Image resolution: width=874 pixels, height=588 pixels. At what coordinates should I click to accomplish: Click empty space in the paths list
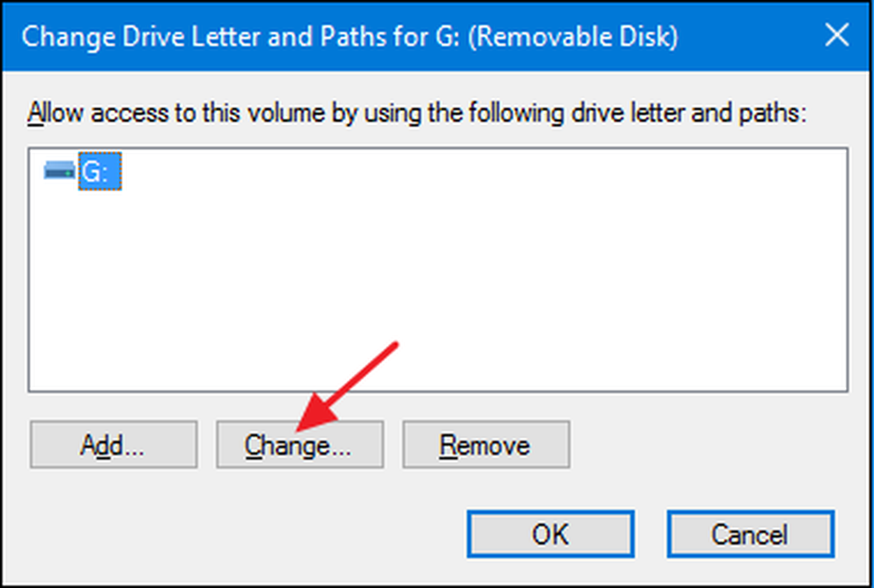(438, 290)
